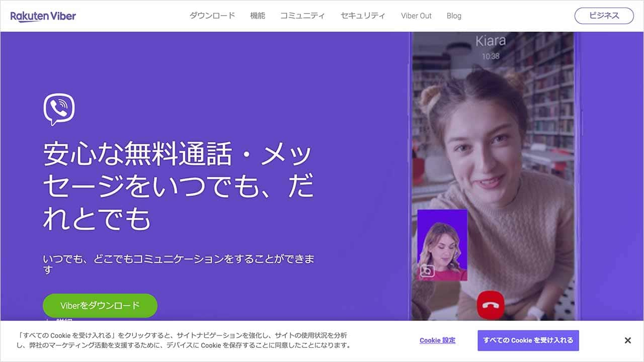Click the 10:38 call time text
The image size is (644, 362).
[491, 56]
